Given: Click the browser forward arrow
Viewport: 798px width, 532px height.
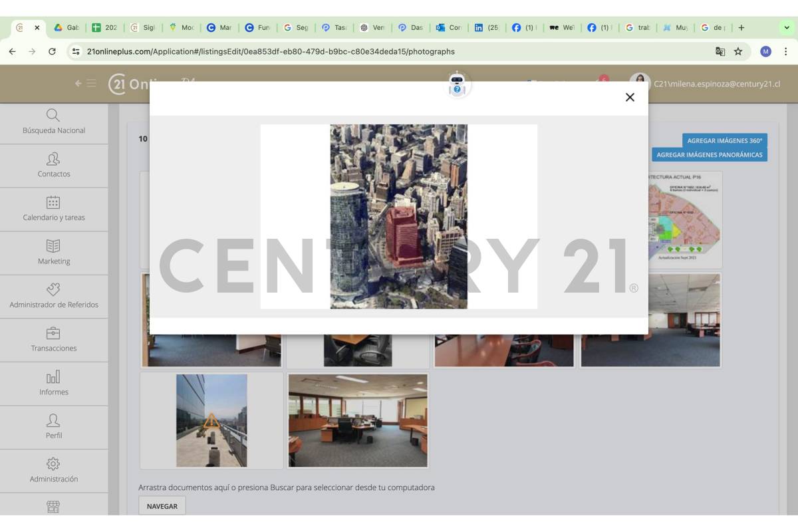Looking at the screenshot, I should 32,51.
